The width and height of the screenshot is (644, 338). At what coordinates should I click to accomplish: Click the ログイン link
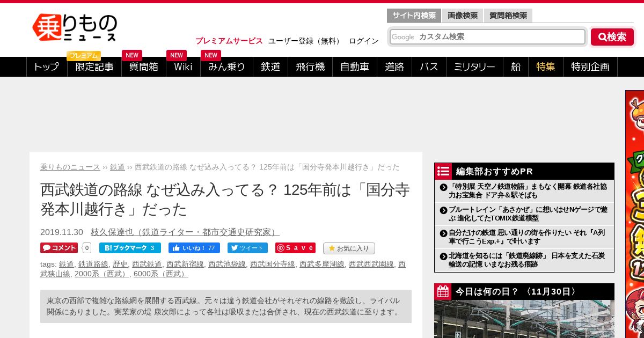(x=364, y=41)
